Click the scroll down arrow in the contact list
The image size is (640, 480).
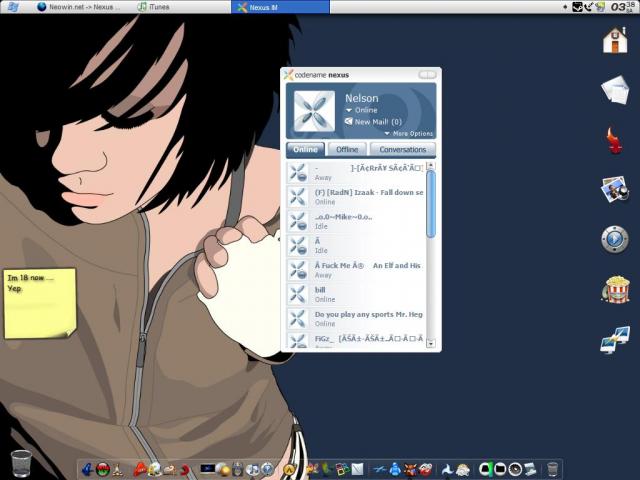click(x=431, y=344)
